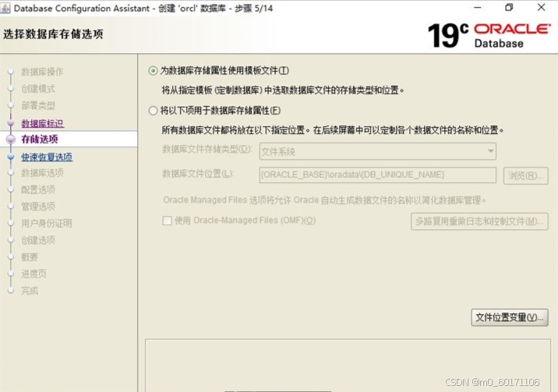Click the template description text about 定制数据库

(283, 90)
